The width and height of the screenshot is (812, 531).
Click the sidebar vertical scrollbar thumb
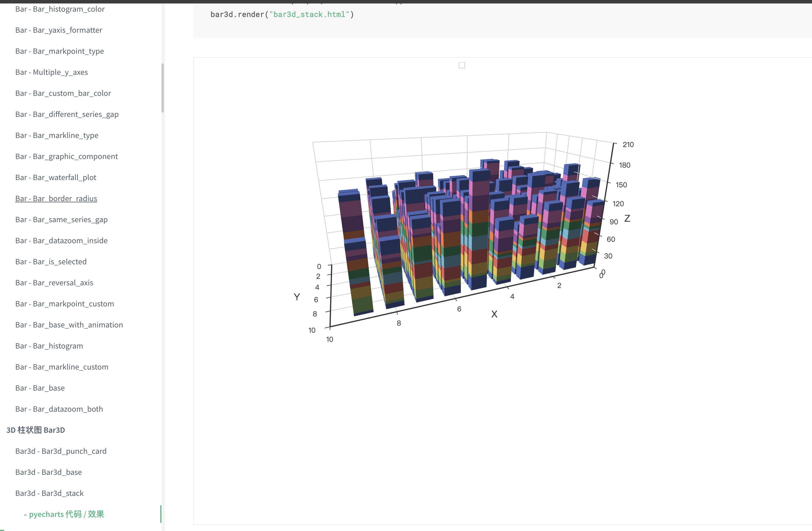(x=162, y=88)
